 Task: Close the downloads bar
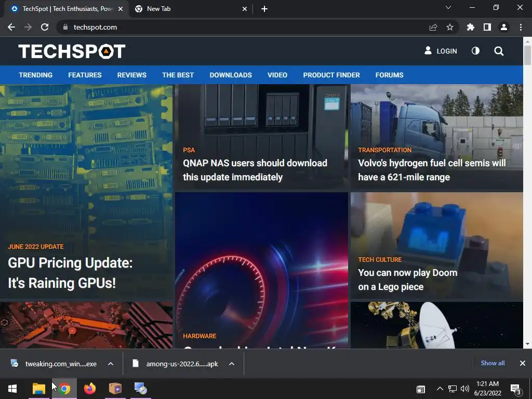coord(523,363)
